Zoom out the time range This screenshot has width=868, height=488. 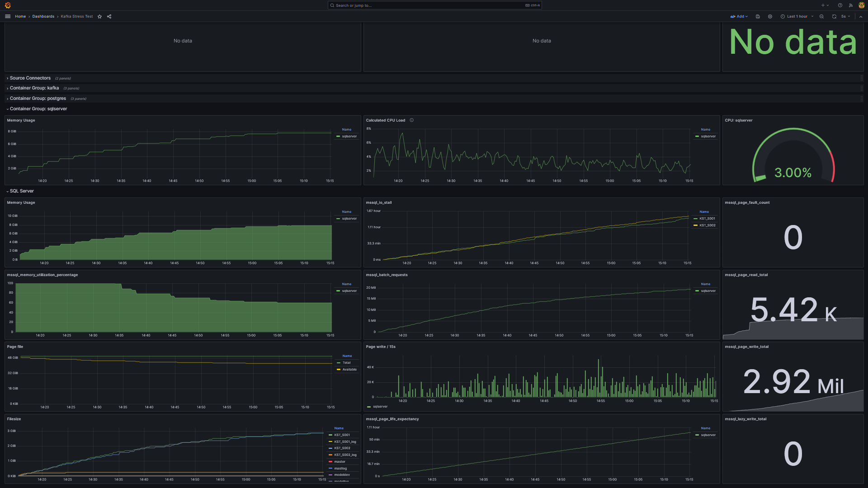pos(821,16)
